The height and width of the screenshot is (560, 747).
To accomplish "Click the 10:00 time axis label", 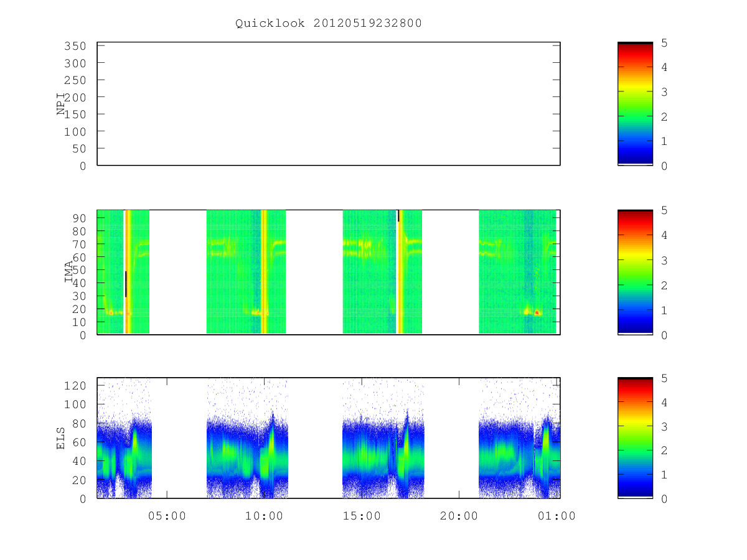I will click(x=265, y=516).
